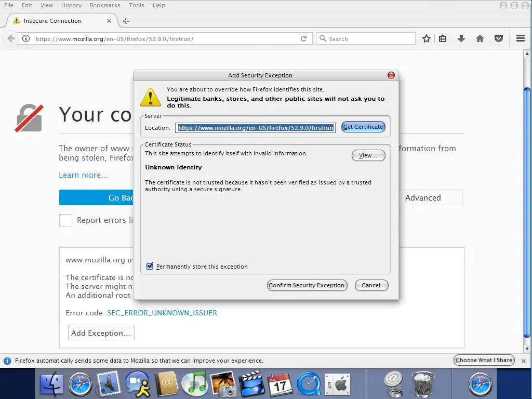Viewport: 532px width, 399px height.
Task: Open Mail stamp icon in dock
Action: (x=108, y=384)
